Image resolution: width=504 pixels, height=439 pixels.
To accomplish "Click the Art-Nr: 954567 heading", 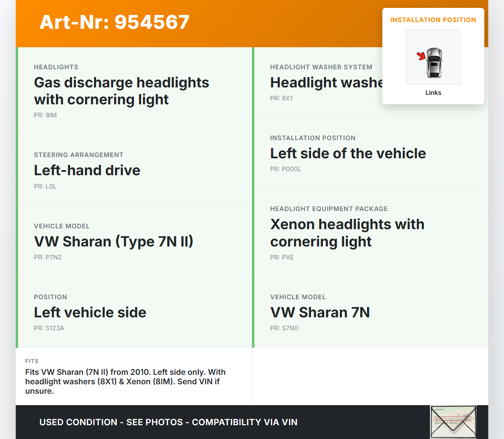I will 115,22.
